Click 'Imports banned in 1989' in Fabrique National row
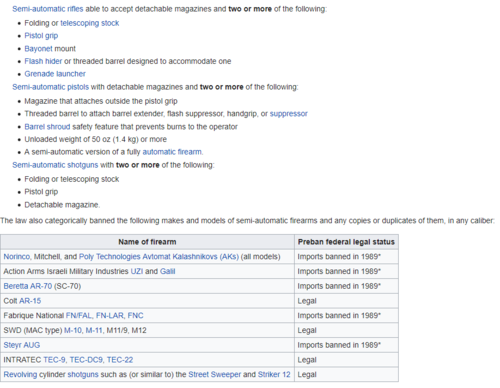Screen dimensions: 500x388 tap(339, 315)
